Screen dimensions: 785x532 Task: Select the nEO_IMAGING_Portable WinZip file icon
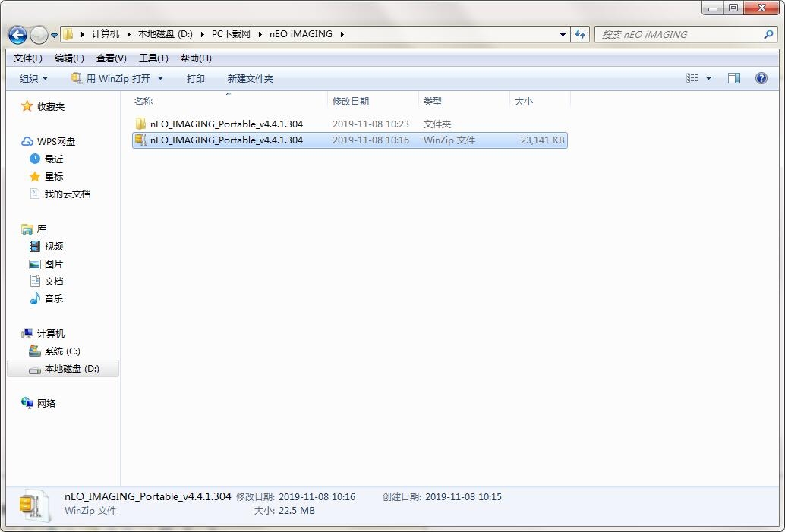140,140
